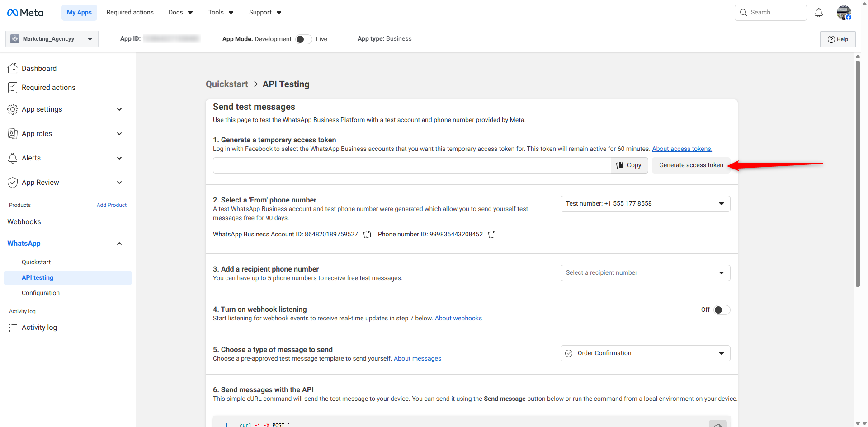This screenshot has height=427, width=868.
Task: Click the Add Product link
Action: (112, 205)
